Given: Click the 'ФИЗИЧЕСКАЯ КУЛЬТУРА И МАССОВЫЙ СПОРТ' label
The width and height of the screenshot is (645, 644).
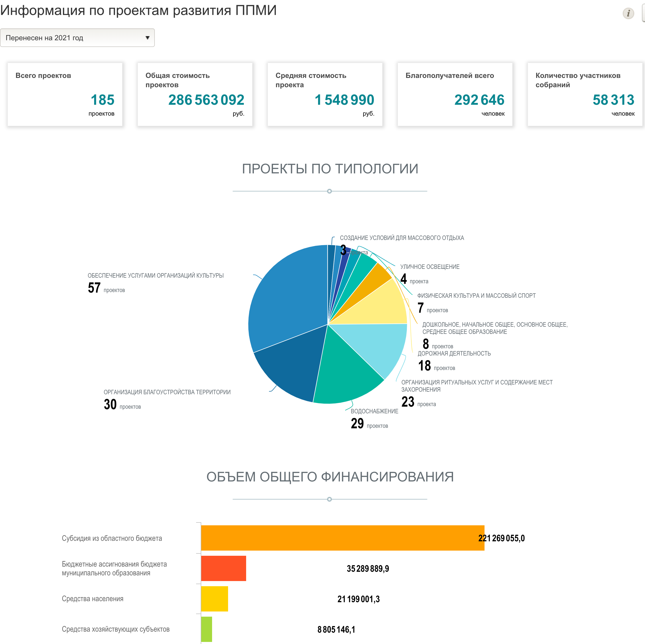Looking at the screenshot, I should (477, 295).
